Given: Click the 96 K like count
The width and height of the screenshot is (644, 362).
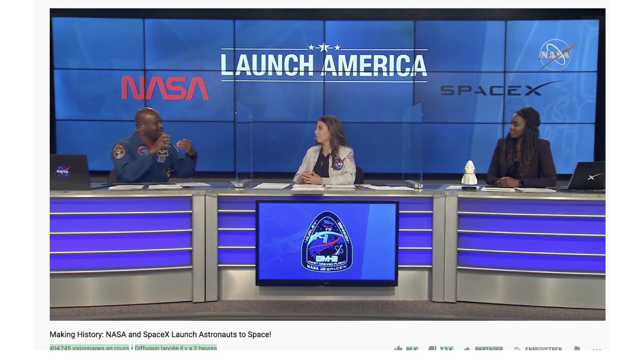Looking at the screenshot, I should (x=412, y=349).
